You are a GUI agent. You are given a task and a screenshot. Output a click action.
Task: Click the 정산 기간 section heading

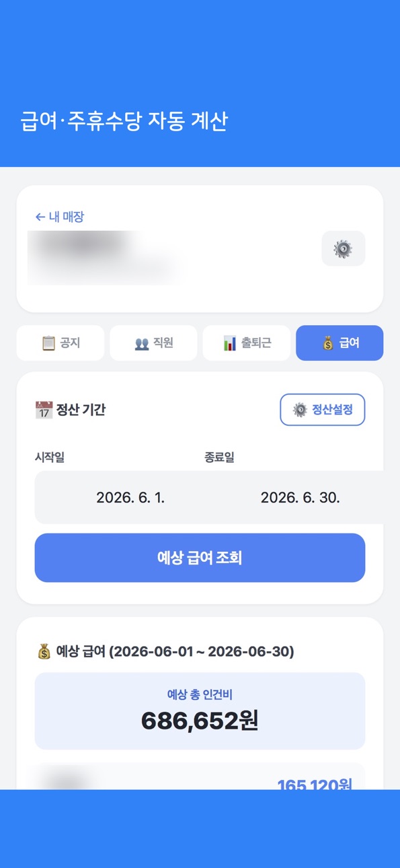(81, 409)
